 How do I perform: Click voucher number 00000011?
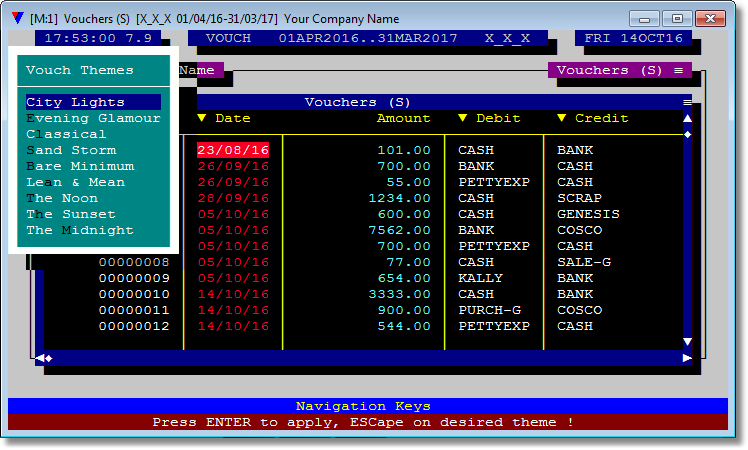pos(134,310)
